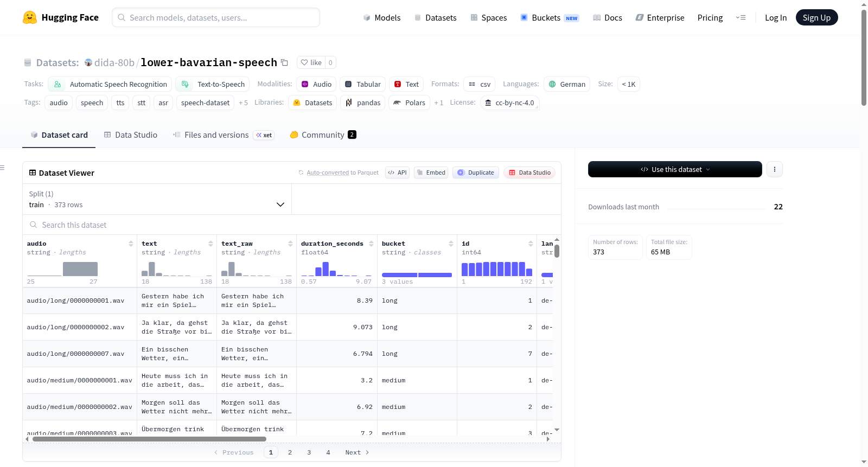The width and height of the screenshot is (868, 467).
Task: Go to Spaces
Action: (x=488, y=17)
